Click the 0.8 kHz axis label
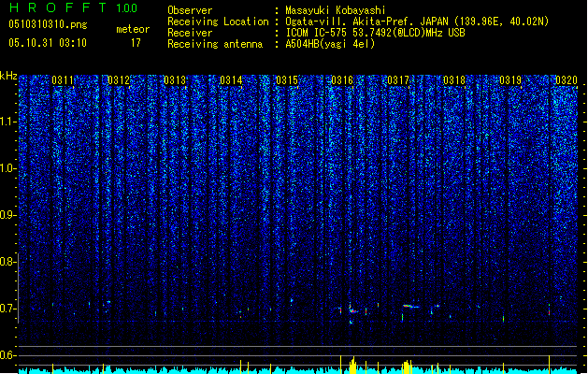588x374 pixels. [x=7, y=262]
